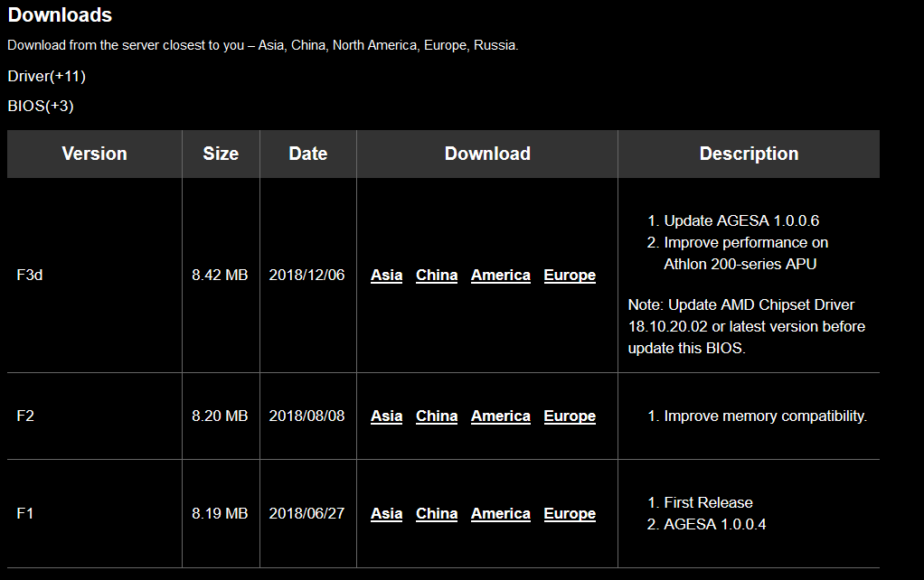Download BIOS F1 from China server
This screenshot has width=924, height=580.
(x=437, y=513)
